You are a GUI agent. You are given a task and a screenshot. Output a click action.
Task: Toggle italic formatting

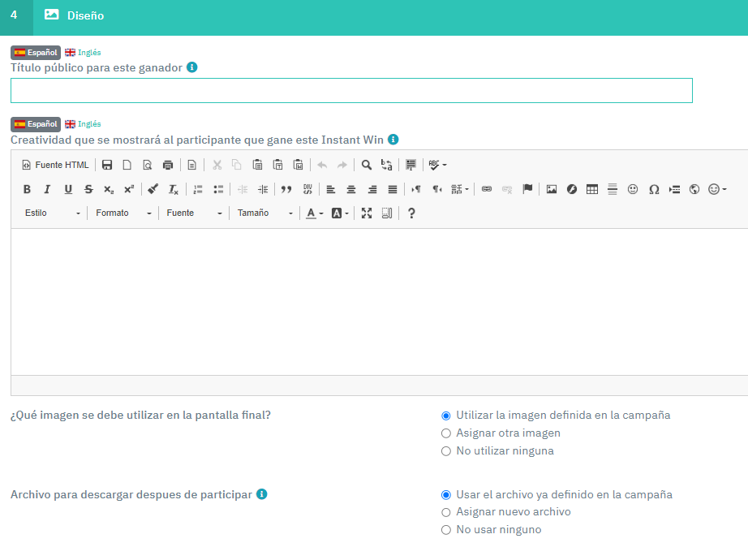[47, 190]
